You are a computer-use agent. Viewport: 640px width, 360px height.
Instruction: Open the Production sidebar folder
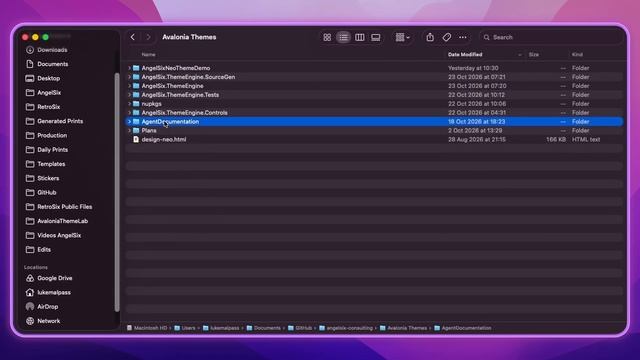click(x=52, y=136)
